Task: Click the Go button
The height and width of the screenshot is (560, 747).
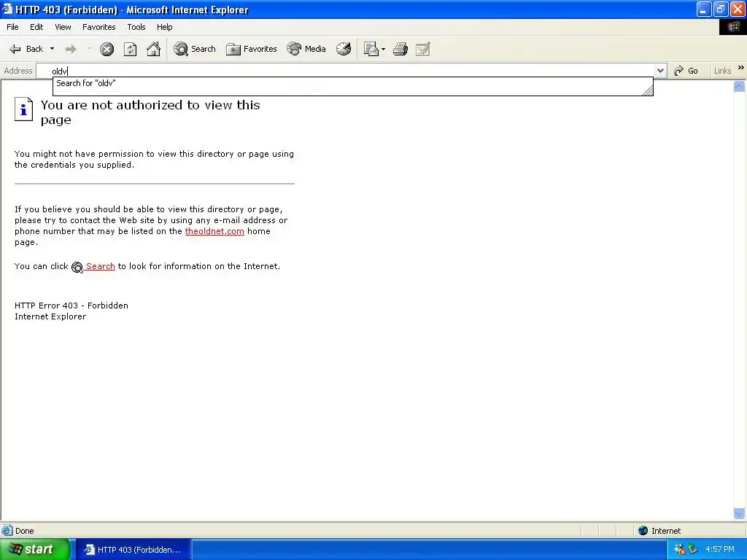Action: pyautogui.click(x=686, y=71)
